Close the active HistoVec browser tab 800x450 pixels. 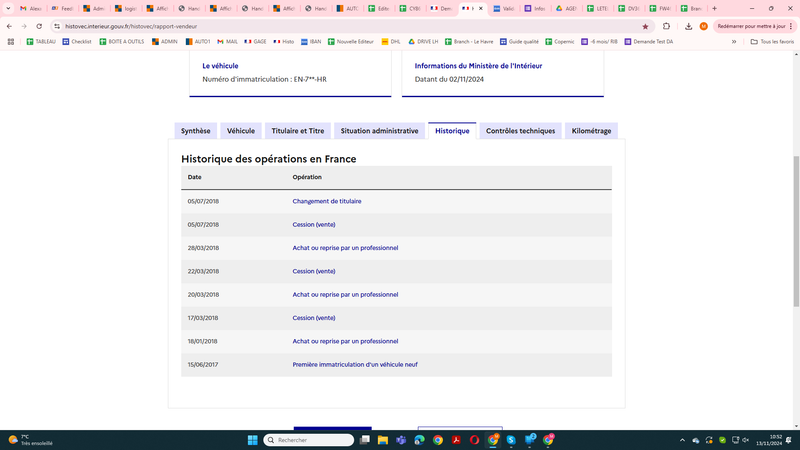pos(481,9)
